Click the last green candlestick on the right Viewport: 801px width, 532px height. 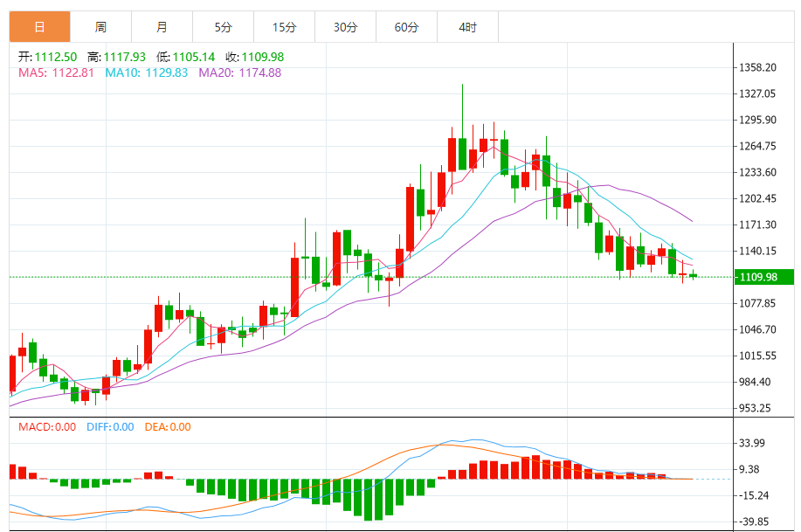click(x=693, y=275)
